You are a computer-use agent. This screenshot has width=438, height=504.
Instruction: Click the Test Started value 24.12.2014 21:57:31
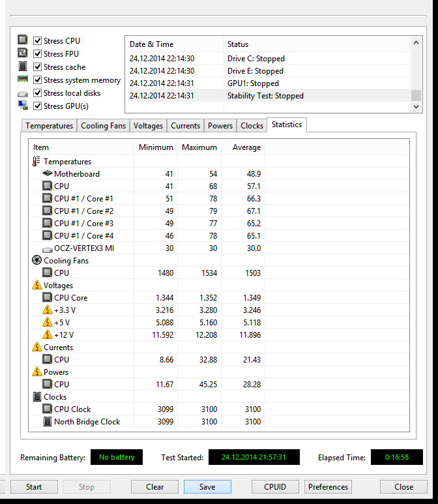point(254,457)
